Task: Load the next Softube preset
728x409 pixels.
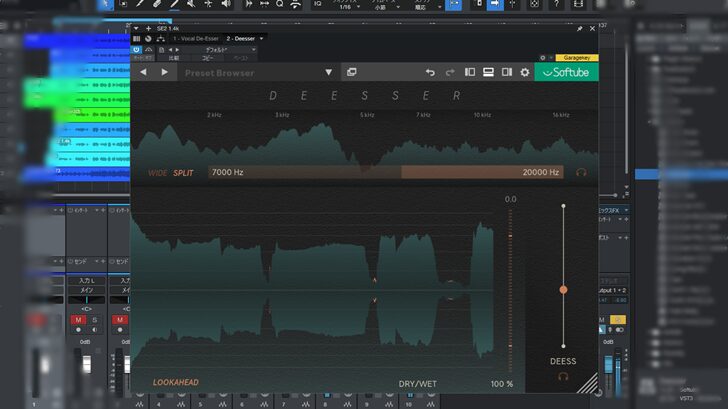Action: coord(164,72)
